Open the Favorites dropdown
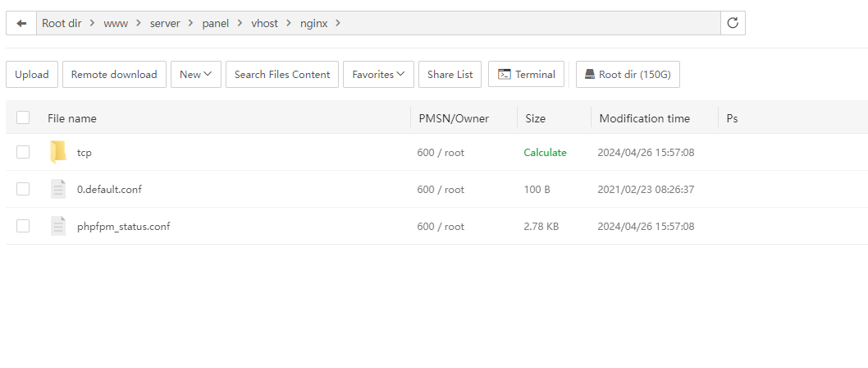The height and width of the screenshot is (368, 868). [x=377, y=74]
